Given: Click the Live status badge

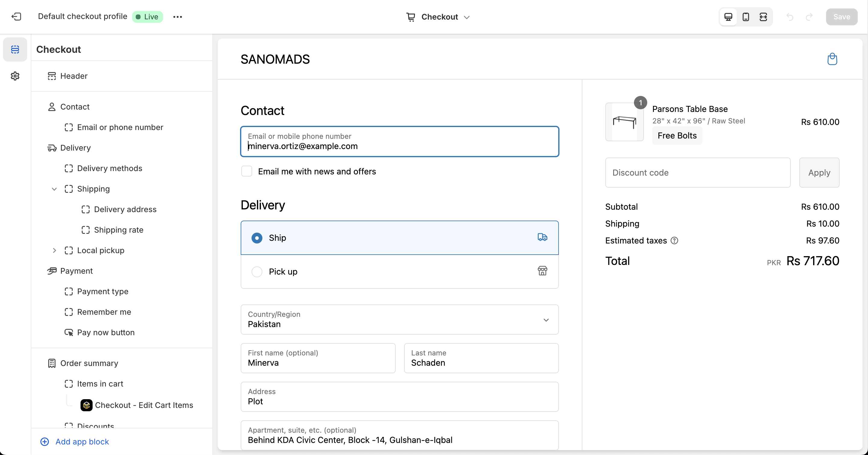Looking at the screenshot, I should (x=147, y=17).
